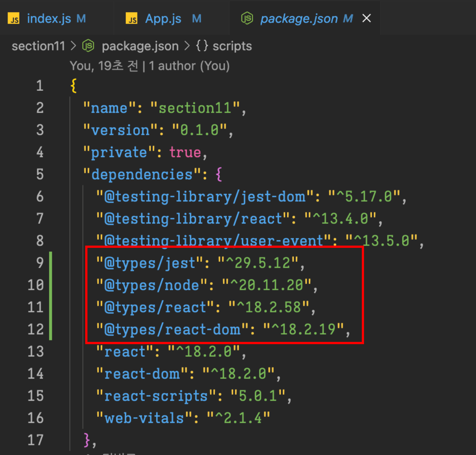Click the Node icon in breadcrumb path
476x455 pixels.
88,46
